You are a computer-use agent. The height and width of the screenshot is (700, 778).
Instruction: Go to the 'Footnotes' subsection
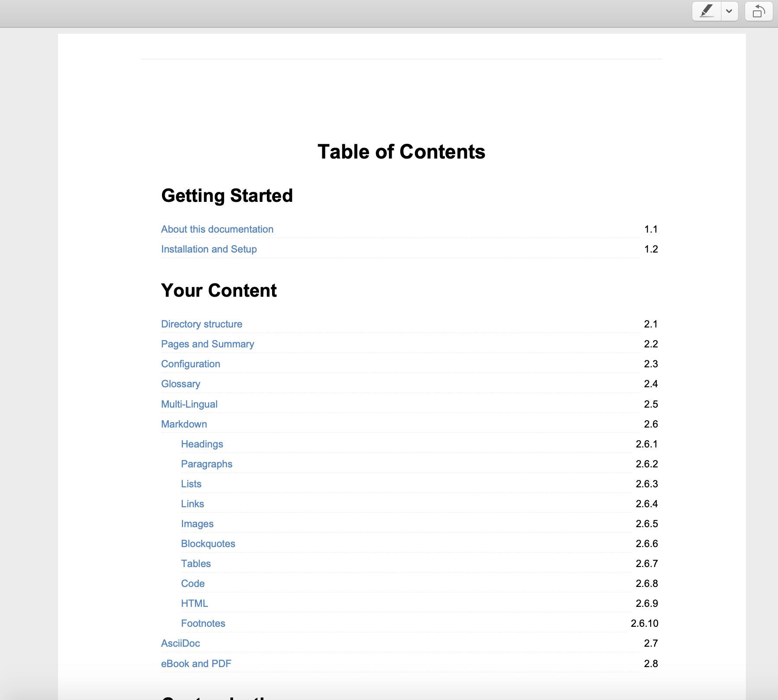point(203,623)
